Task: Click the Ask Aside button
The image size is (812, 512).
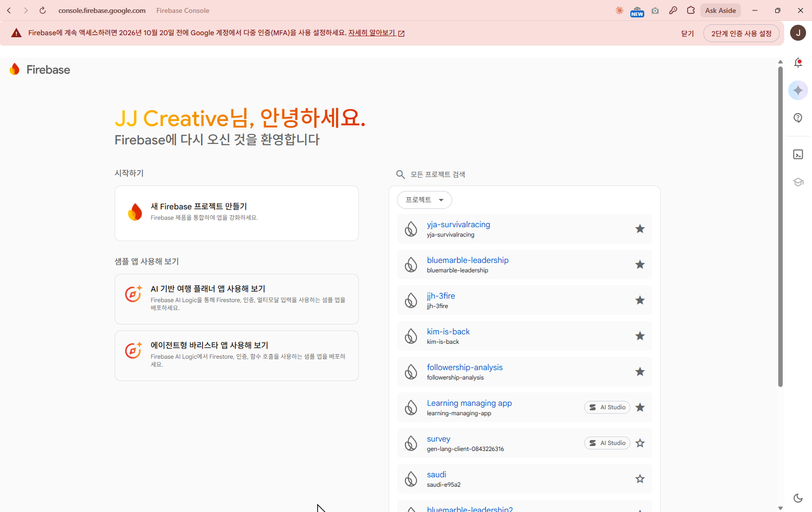Action: coord(721,10)
